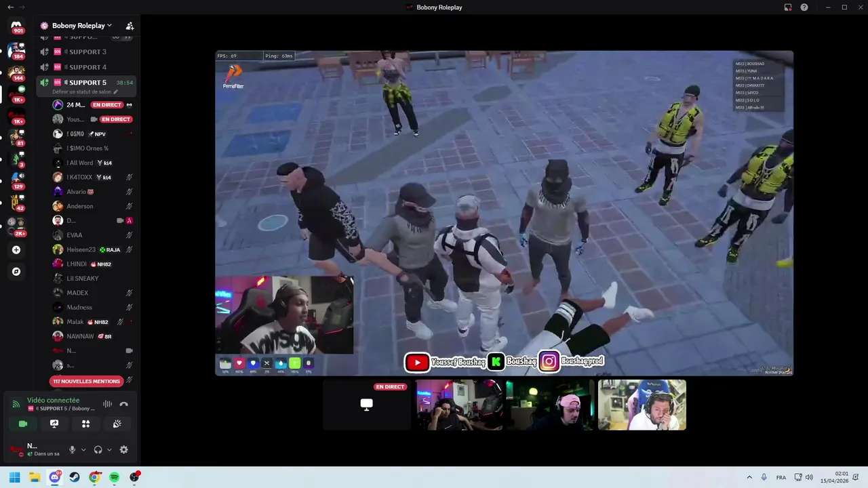Click user 'Heiseen23' in voice list

coord(93,249)
